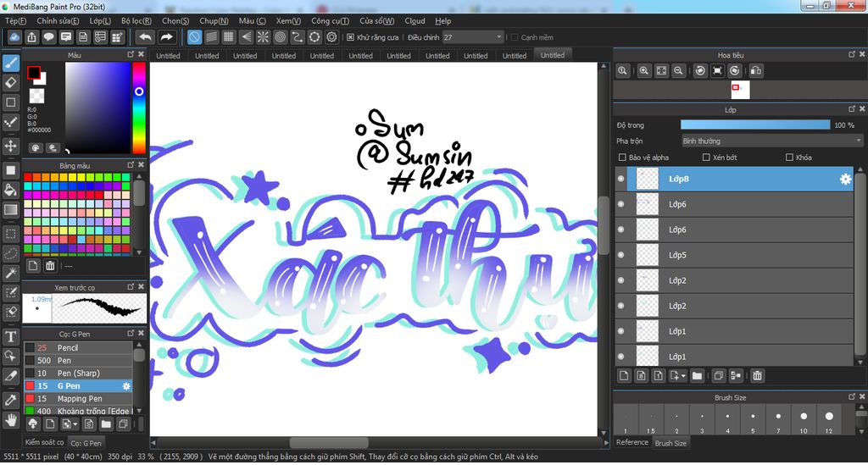Create a new layer folder
The height and width of the screenshot is (465, 868).
tap(697, 376)
